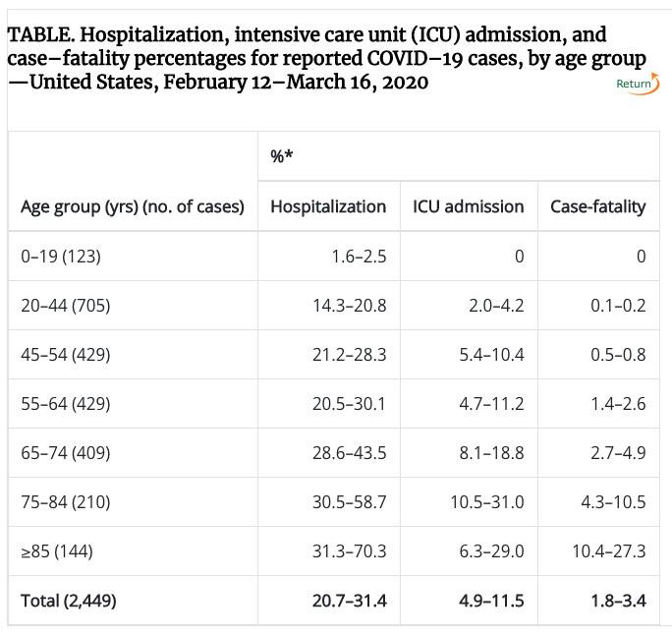Screen dimensions: 672x635
Task: Select the 20–44 (705) age group row label
Action: 65,306
